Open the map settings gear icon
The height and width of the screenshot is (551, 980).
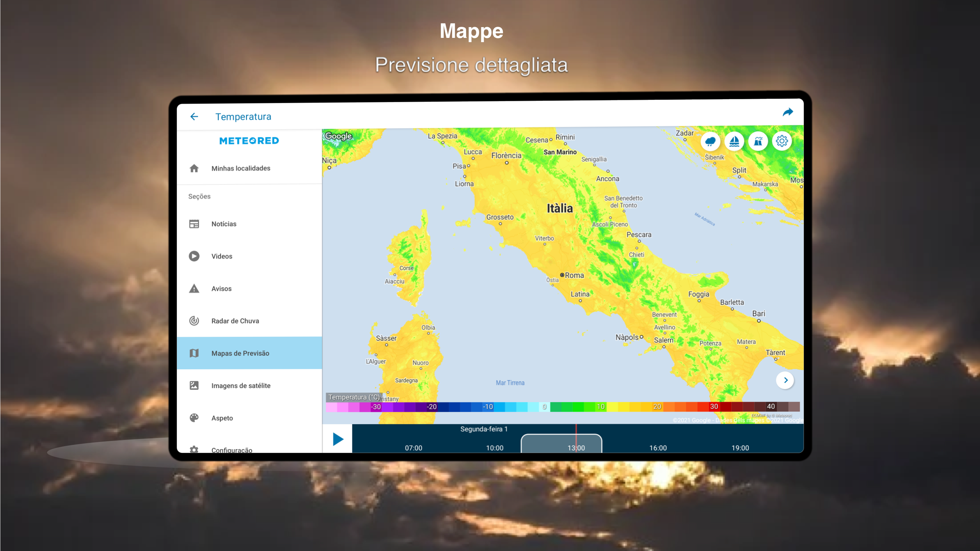click(781, 141)
